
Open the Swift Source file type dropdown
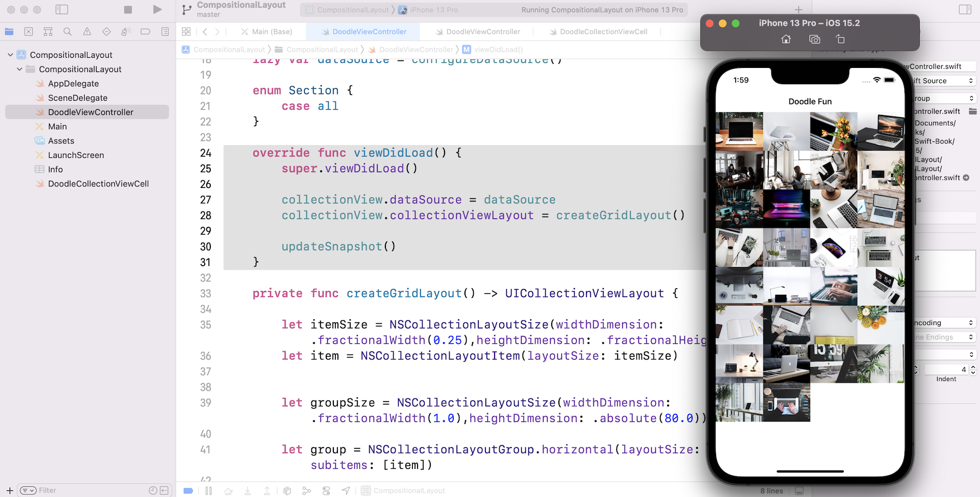click(x=943, y=81)
